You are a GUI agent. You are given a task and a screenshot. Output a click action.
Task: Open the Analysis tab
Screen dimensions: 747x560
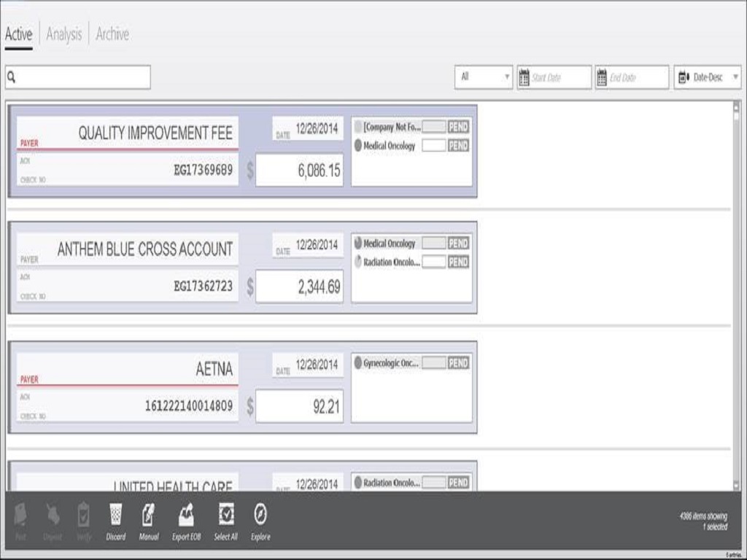[64, 34]
